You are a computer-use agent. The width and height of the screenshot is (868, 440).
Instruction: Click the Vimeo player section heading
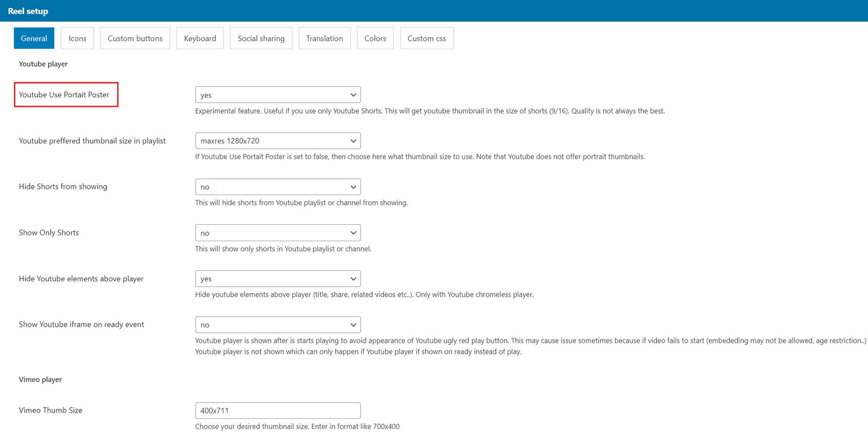click(40, 380)
